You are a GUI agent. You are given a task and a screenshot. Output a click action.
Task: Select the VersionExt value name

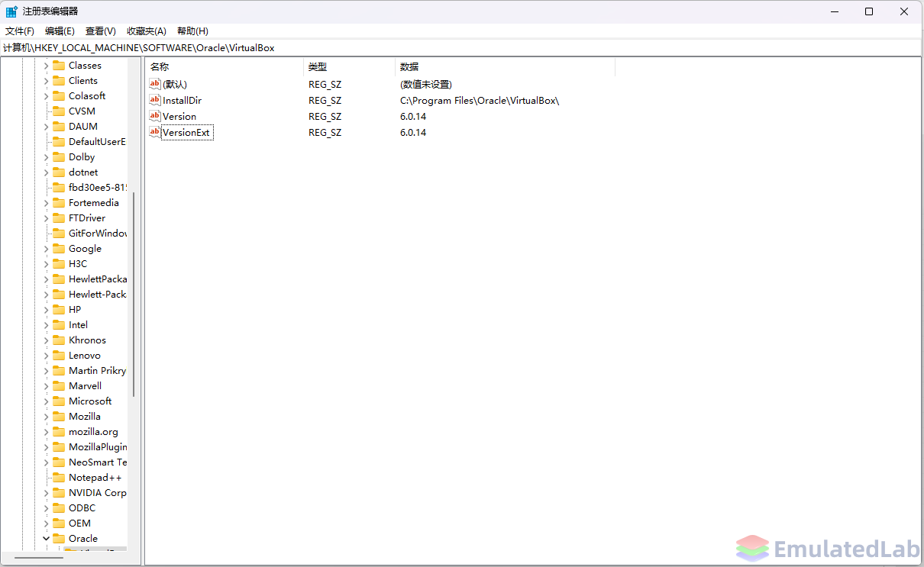pos(186,133)
